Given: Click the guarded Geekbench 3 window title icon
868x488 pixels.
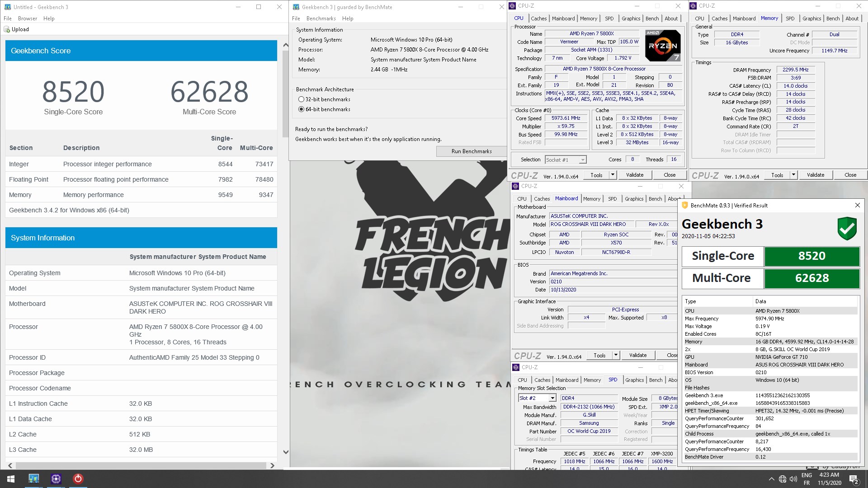Looking at the screenshot, I should tap(296, 7).
